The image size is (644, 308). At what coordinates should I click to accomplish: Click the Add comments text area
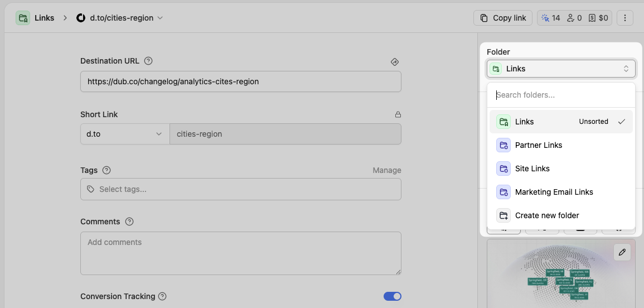pos(241,253)
